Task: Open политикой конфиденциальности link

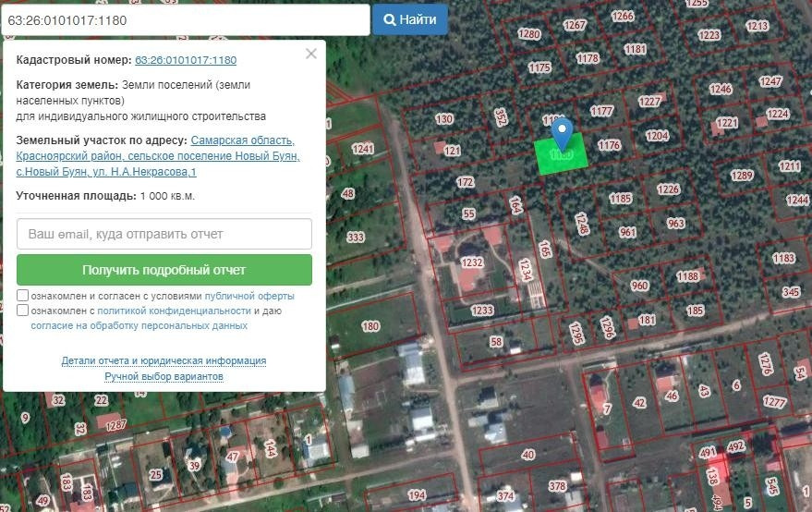Action: coord(174,311)
